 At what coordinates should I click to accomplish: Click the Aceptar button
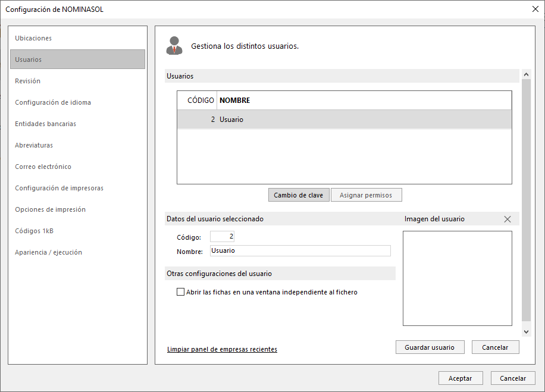coord(460,378)
